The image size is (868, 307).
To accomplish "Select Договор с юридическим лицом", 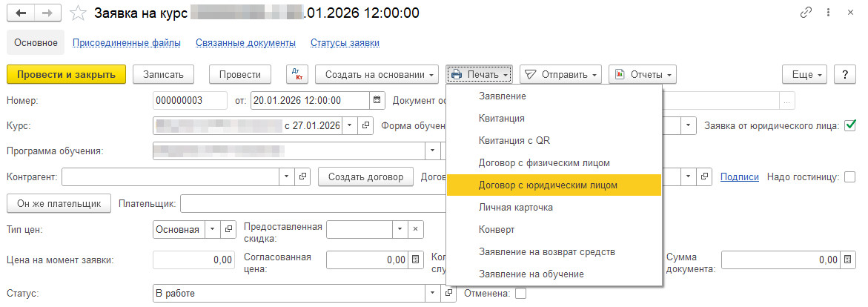I will pos(554,185).
